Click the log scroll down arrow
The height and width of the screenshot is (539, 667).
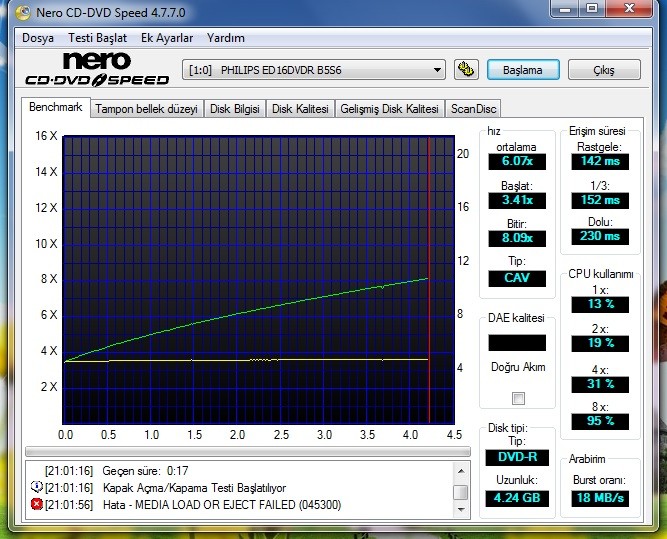click(461, 509)
